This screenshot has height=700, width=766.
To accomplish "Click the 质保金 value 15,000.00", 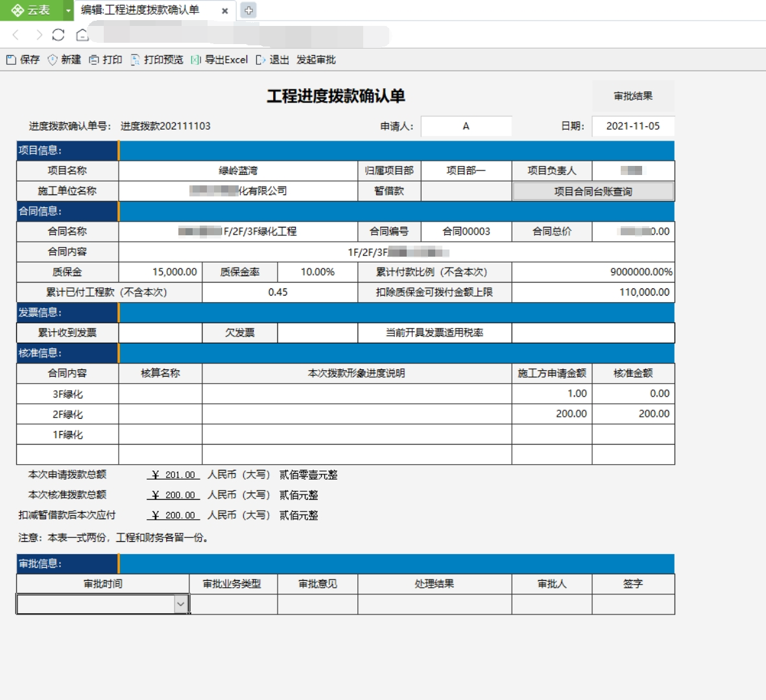I will point(160,272).
